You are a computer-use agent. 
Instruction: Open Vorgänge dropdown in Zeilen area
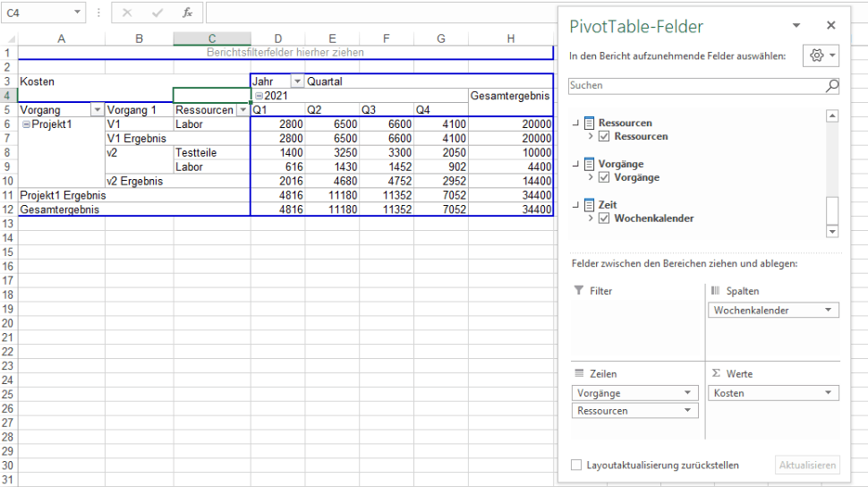(687, 393)
